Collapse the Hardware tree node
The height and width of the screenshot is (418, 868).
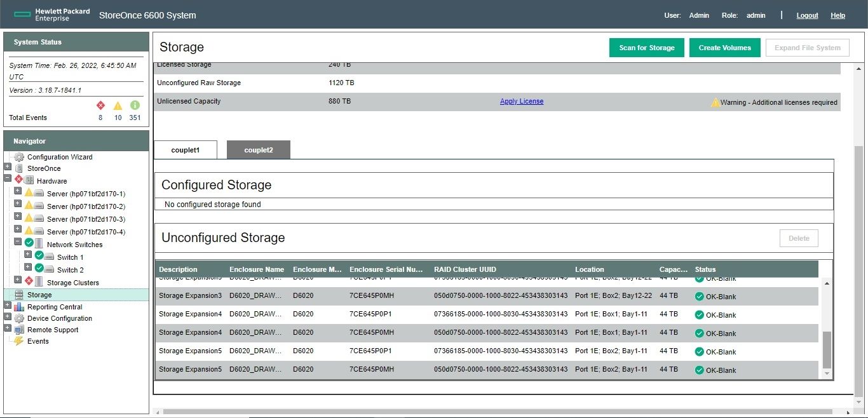(8, 179)
